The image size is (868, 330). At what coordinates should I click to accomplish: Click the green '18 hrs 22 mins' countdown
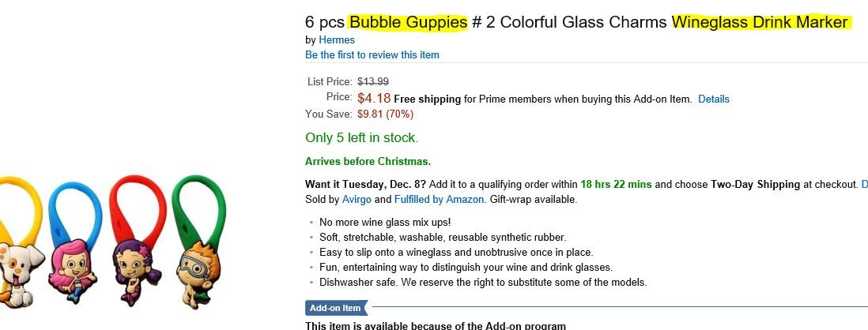pyautogui.click(x=616, y=184)
